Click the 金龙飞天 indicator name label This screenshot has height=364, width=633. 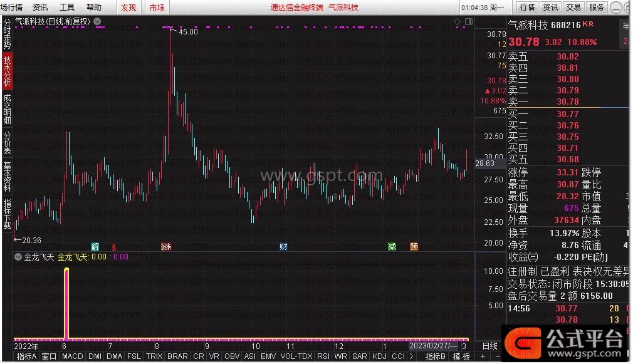39,257
